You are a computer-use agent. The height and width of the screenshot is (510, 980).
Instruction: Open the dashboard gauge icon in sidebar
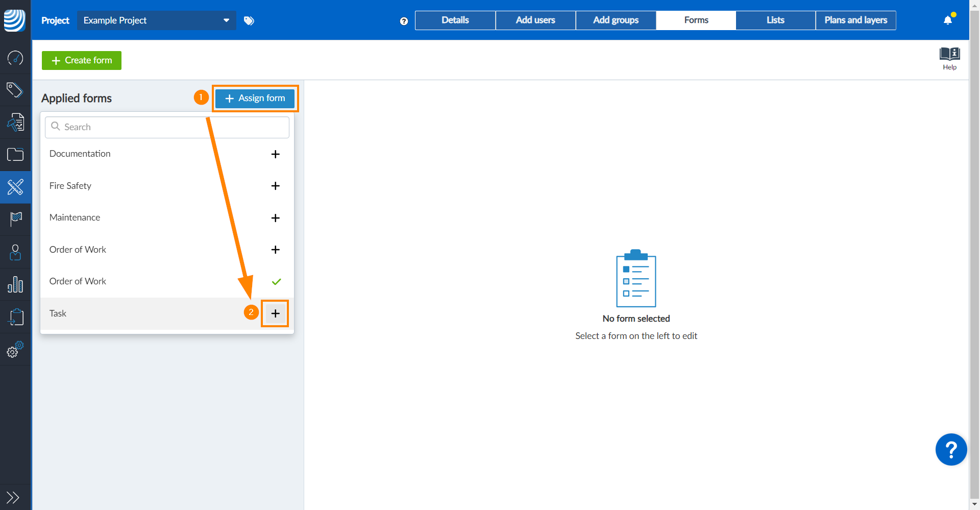point(15,58)
